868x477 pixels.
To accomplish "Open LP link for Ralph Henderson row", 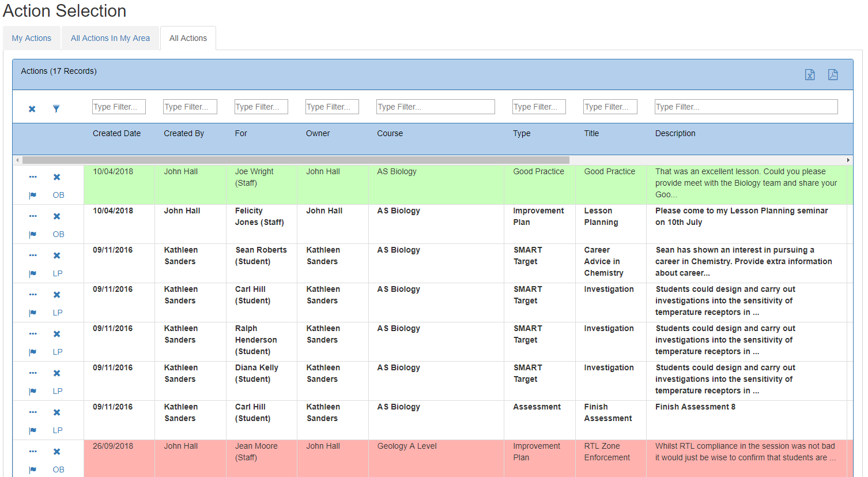I will 58,352.
